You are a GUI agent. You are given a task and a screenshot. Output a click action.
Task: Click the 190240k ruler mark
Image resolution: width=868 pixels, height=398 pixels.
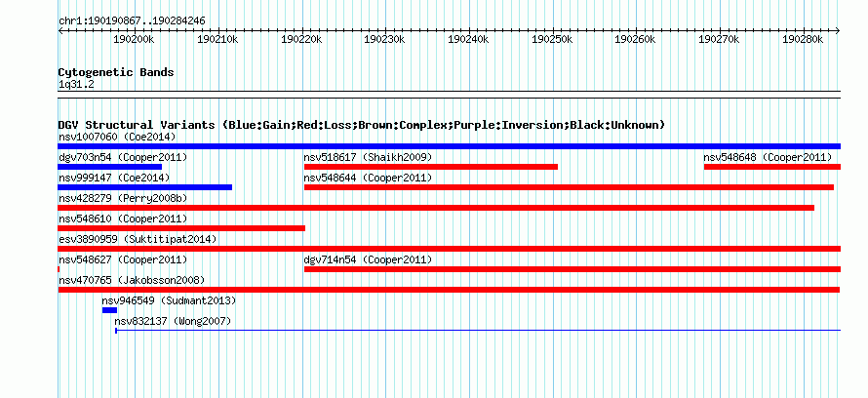(x=469, y=40)
